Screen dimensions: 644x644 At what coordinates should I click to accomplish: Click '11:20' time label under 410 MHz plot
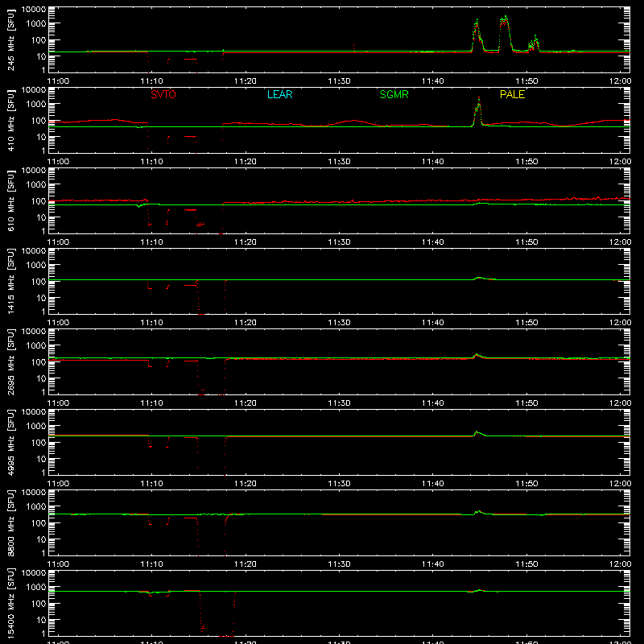246,162
